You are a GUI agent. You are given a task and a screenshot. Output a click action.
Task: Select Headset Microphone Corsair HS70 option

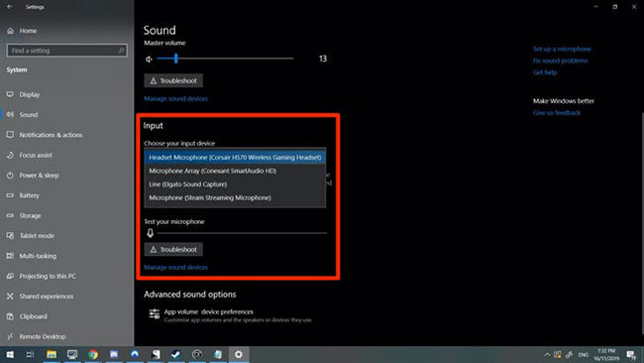[x=235, y=158]
